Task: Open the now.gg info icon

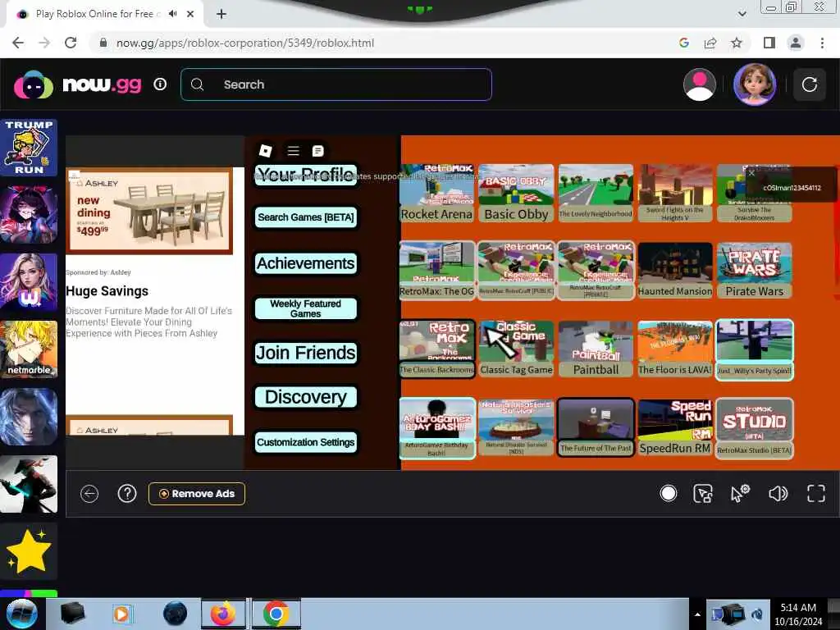Action: [160, 84]
